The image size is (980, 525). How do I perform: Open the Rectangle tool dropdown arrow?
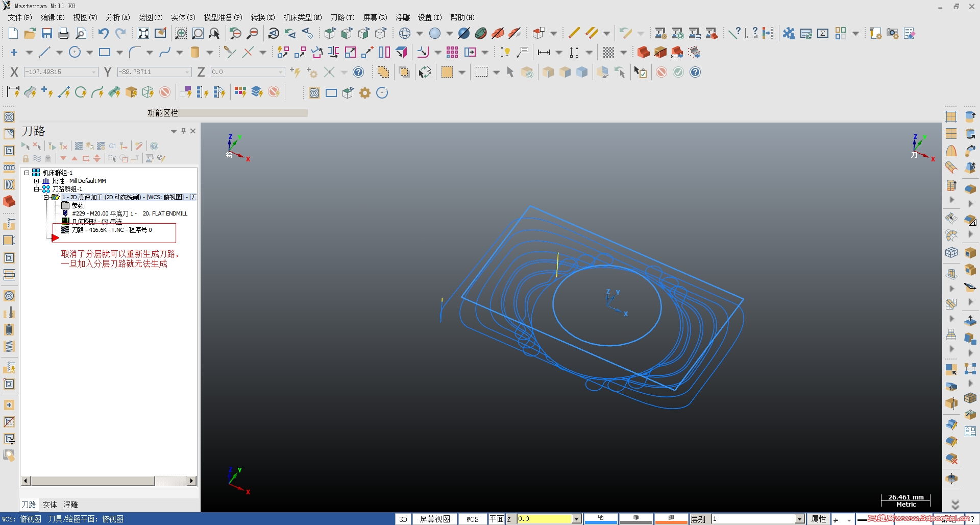pyautogui.click(x=119, y=53)
